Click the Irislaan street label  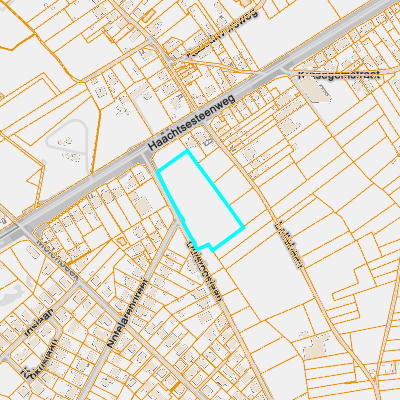coord(38,322)
